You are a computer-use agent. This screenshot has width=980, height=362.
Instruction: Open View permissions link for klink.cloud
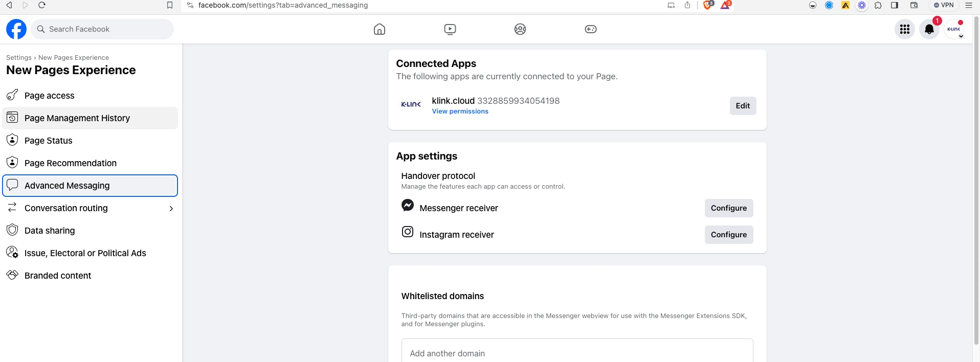pyautogui.click(x=460, y=111)
